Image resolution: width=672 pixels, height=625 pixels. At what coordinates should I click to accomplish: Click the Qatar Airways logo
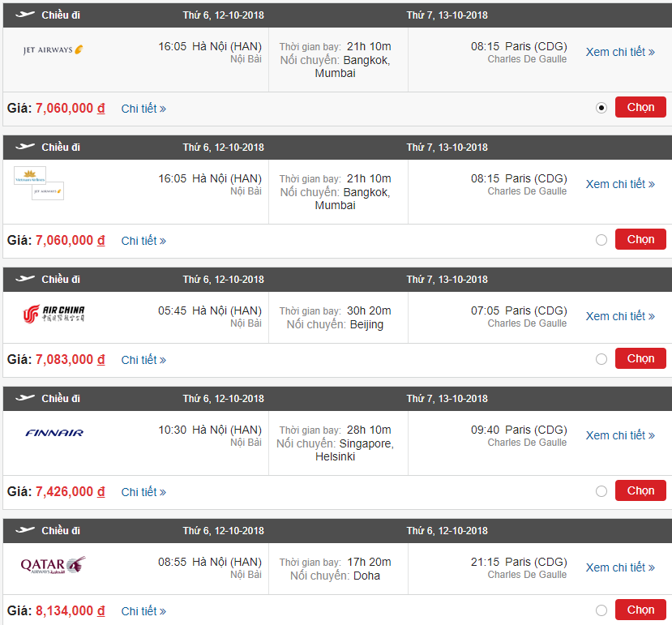coord(54,564)
